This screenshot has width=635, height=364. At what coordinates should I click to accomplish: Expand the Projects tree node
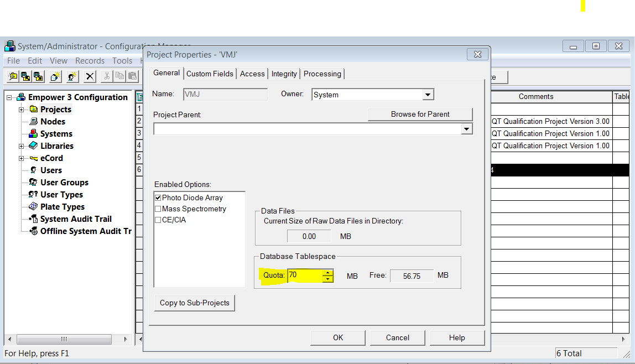22,110
